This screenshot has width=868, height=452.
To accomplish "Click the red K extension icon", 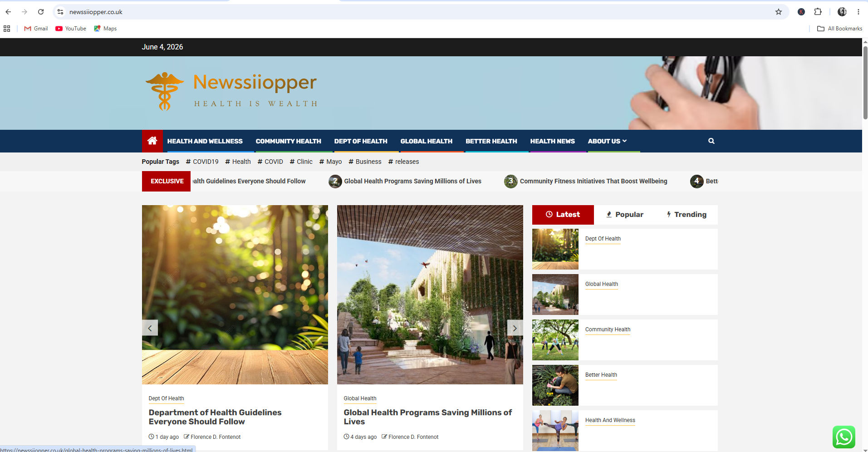I will point(801,12).
